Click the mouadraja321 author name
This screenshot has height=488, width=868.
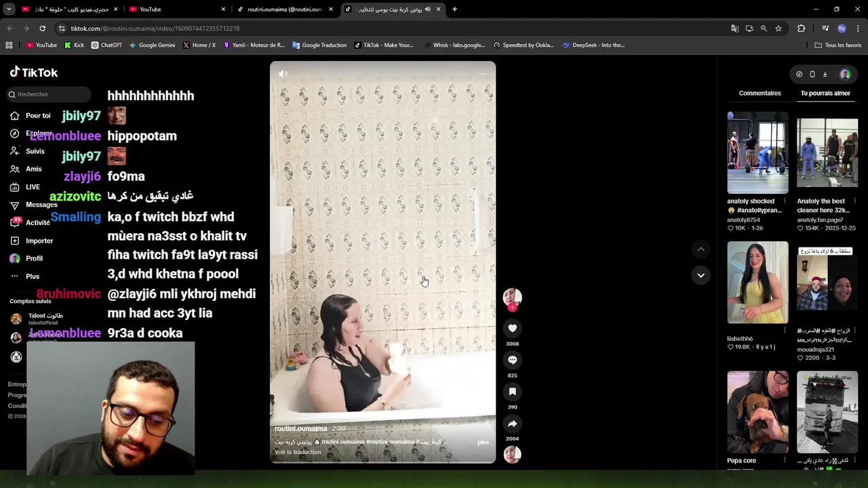816,350
